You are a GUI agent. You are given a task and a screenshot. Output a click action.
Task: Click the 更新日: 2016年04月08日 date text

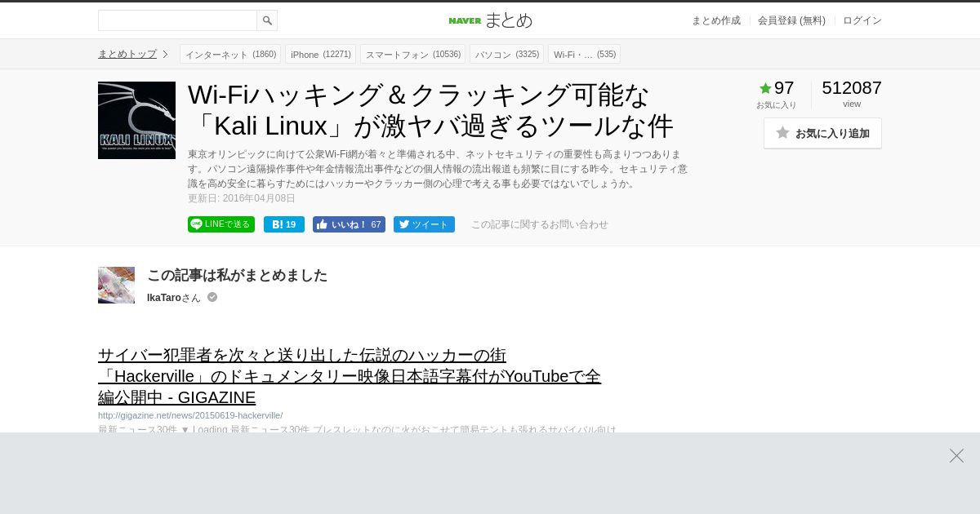(x=242, y=198)
